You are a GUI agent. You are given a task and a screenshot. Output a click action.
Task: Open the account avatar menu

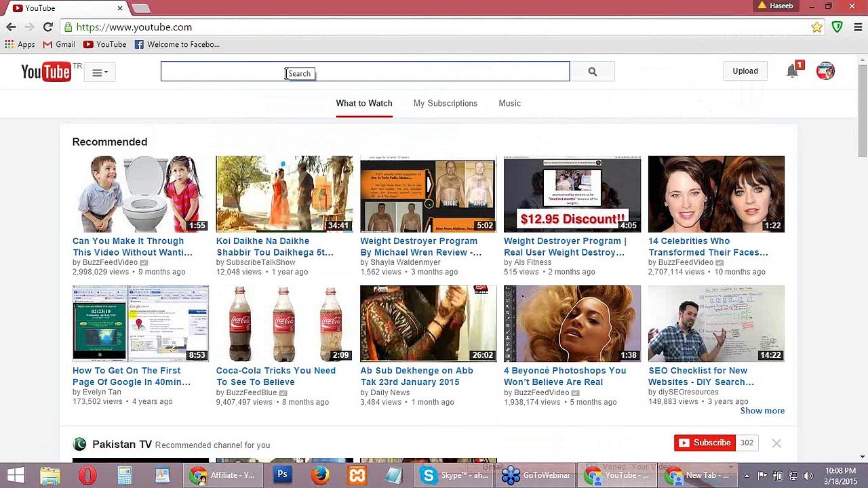825,71
